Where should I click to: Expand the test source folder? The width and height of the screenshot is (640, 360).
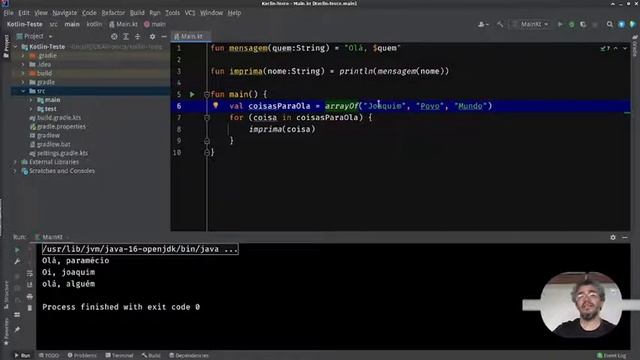tap(31, 109)
